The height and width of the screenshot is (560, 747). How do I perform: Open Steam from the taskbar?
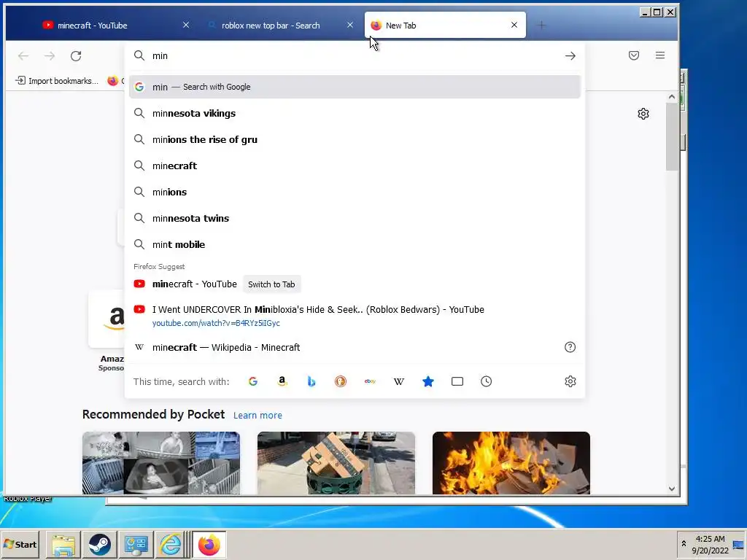(99, 544)
